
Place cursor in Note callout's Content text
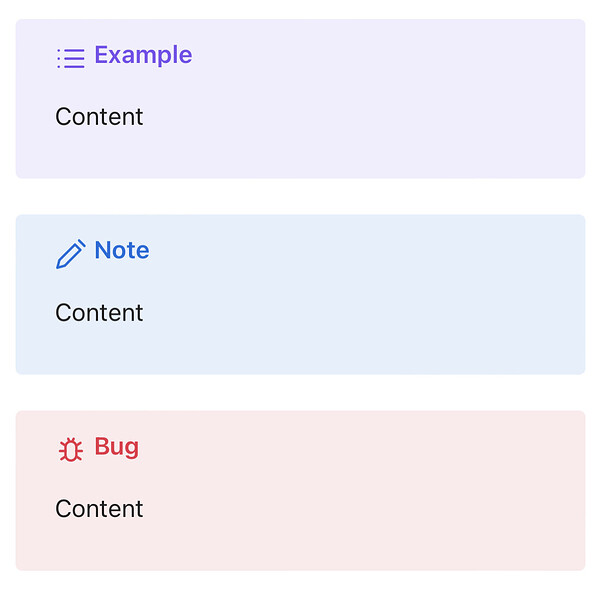tap(99, 313)
